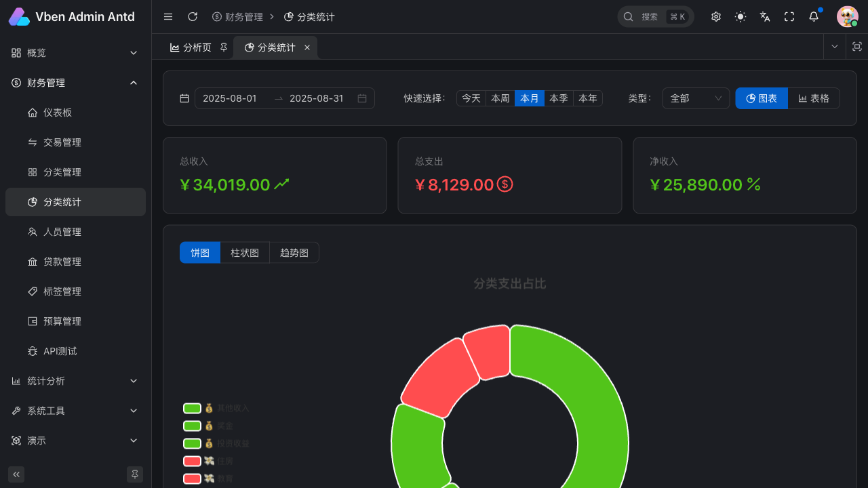Collapse the 财务管理 sidebar menu
Viewport: 868px width, 488px height.
click(x=75, y=83)
